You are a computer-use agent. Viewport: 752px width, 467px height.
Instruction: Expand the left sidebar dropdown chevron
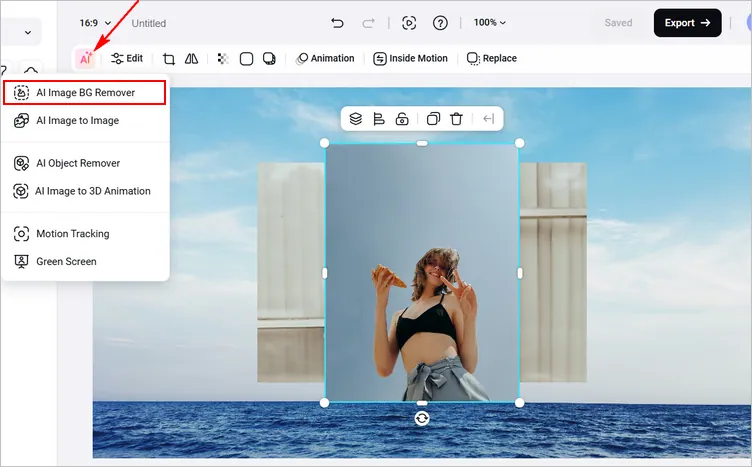[28, 33]
